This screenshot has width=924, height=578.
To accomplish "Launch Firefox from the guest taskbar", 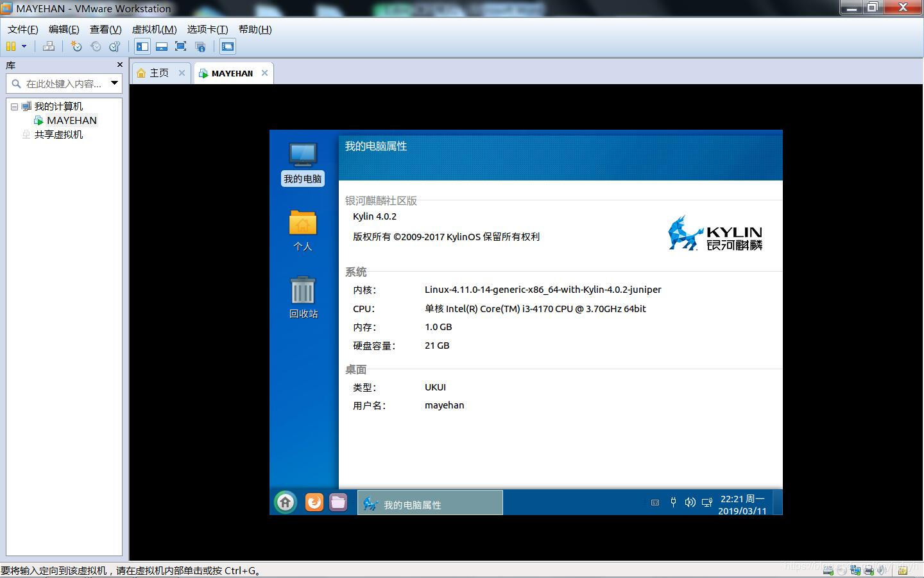I will coord(314,502).
